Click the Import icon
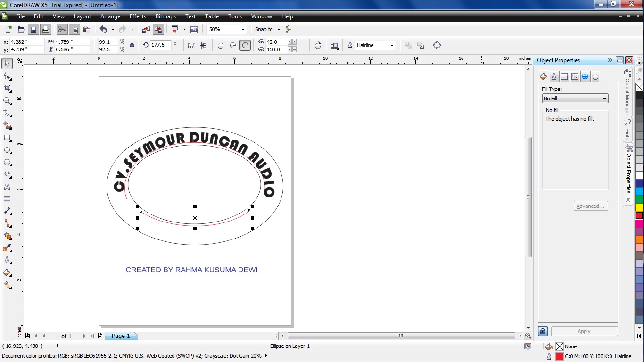 pos(146,29)
